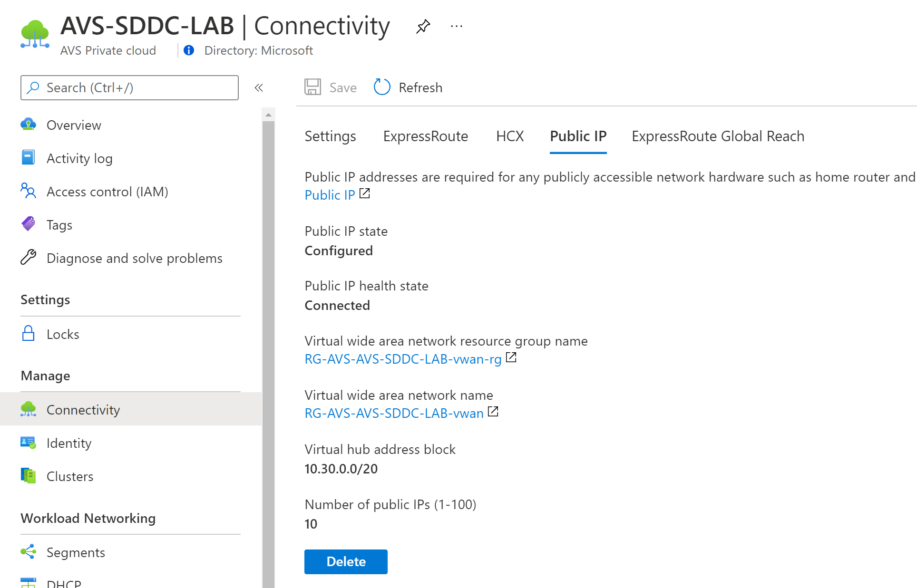Screen dimensions: 917x588
Task: Open the more options ellipsis menu
Action: click(457, 26)
